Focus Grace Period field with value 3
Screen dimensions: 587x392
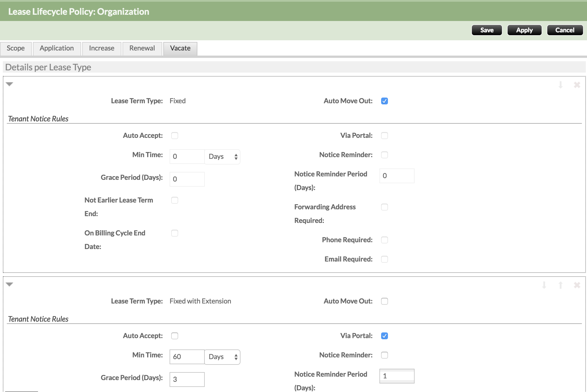[187, 380]
